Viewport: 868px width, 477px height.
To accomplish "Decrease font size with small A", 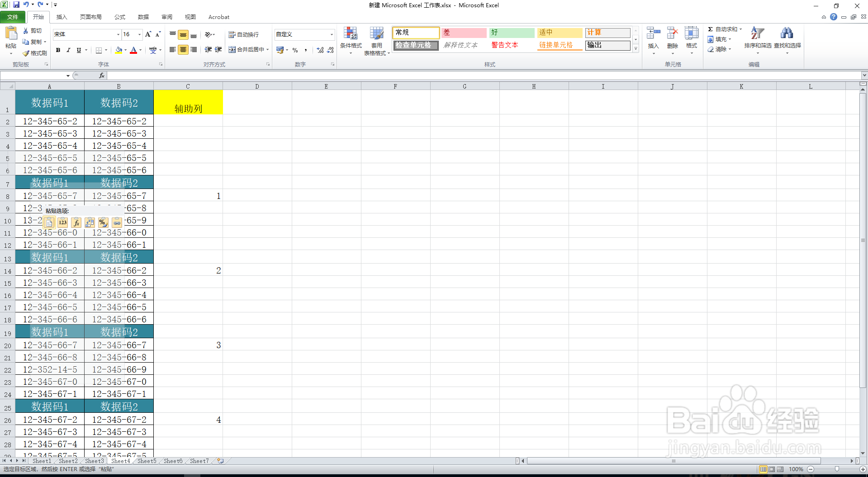I will pos(158,34).
